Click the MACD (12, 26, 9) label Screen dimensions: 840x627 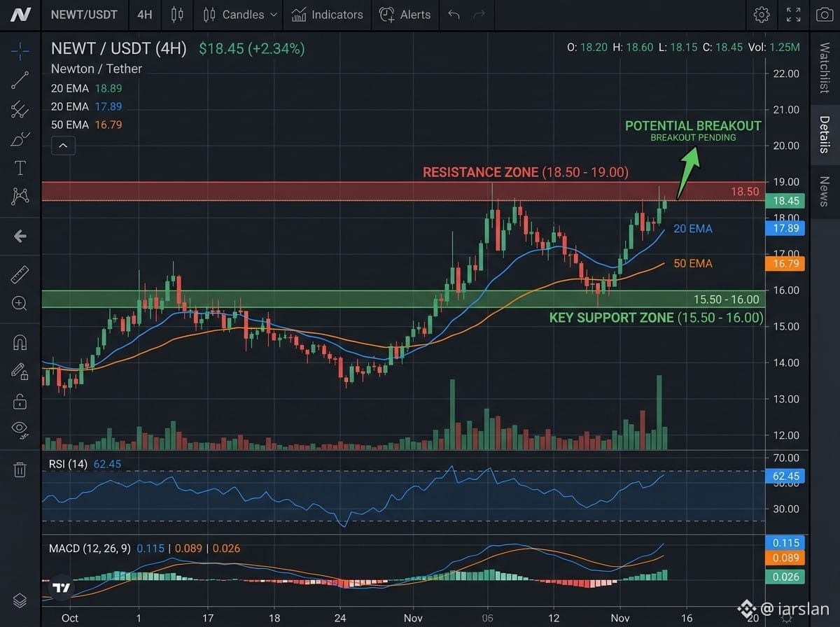click(x=90, y=548)
